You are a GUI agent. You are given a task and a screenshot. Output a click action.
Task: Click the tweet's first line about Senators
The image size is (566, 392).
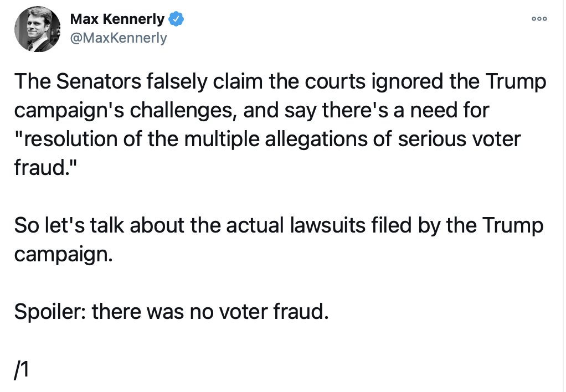click(x=280, y=82)
